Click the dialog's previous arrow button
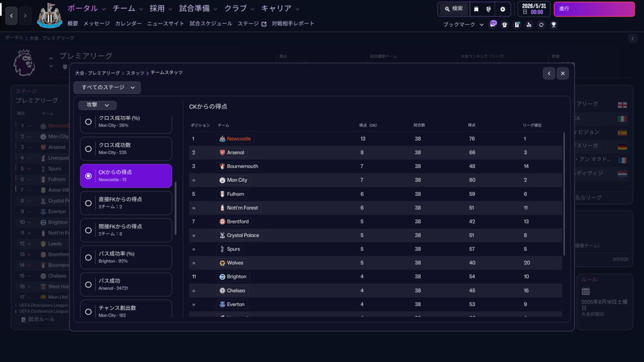The image size is (644, 362). pyautogui.click(x=548, y=73)
